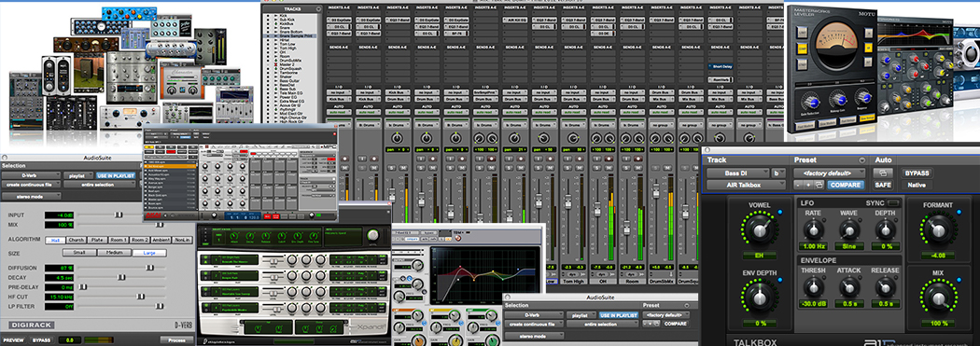The height and width of the screenshot is (346, 980).
Task: Click PREVIEW in the D-Verb window
Action: [14, 340]
